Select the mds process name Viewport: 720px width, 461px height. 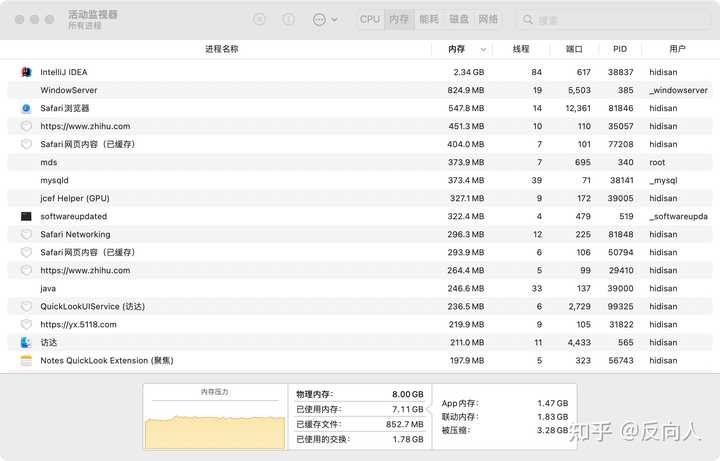click(49, 162)
